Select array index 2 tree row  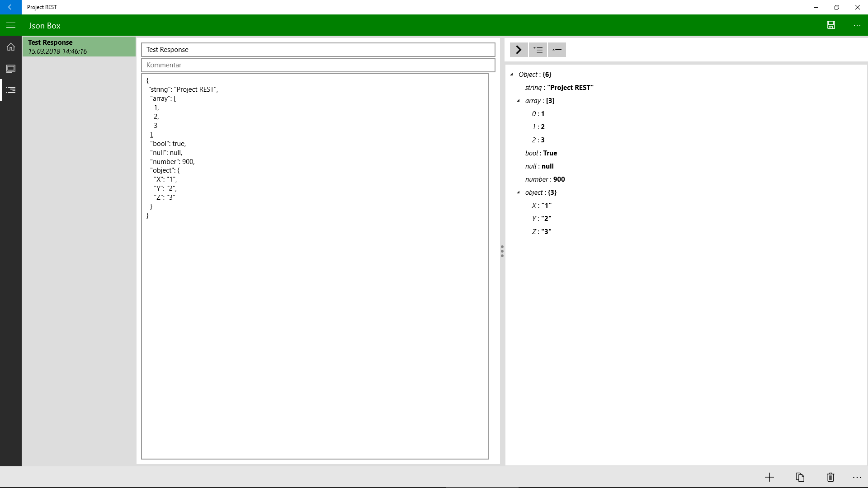[x=538, y=140]
